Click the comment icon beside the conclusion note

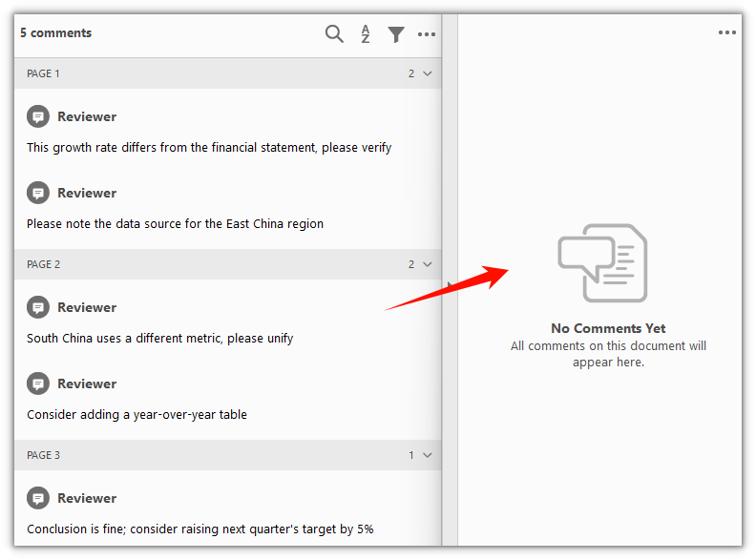(38, 498)
